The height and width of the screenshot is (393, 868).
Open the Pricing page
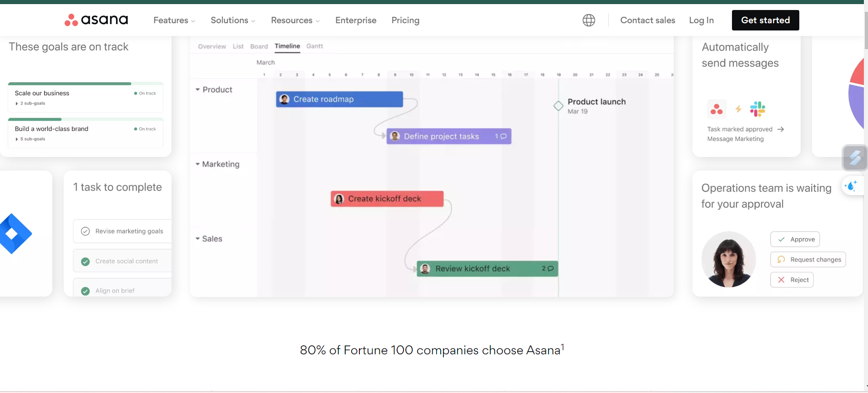(405, 20)
